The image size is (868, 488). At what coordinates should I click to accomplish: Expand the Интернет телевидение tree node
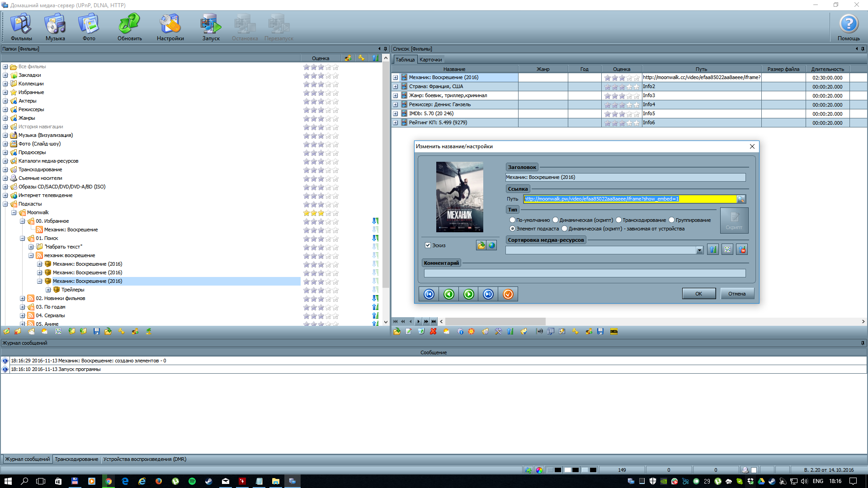coord(5,196)
